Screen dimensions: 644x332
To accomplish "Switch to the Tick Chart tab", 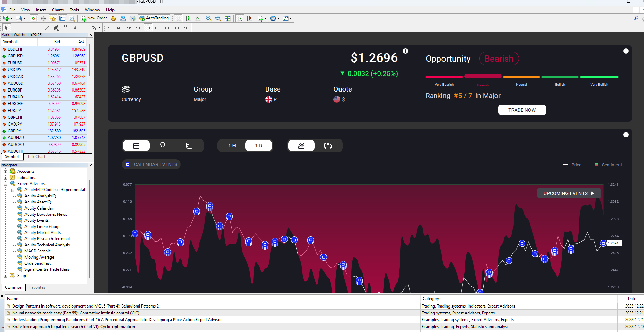I will (36, 156).
